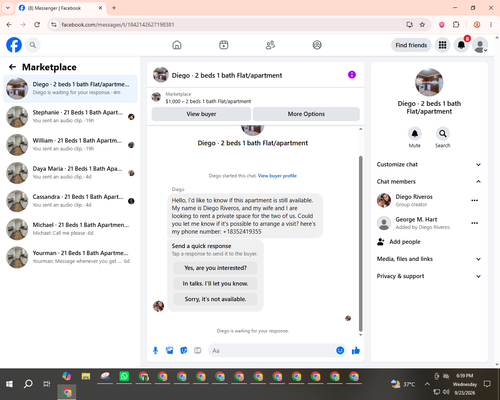Image resolution: width=500 pixels, height=400 pixels.
Task: Send quick response Yes, are you interested?
Action: (x=215, y=268)
